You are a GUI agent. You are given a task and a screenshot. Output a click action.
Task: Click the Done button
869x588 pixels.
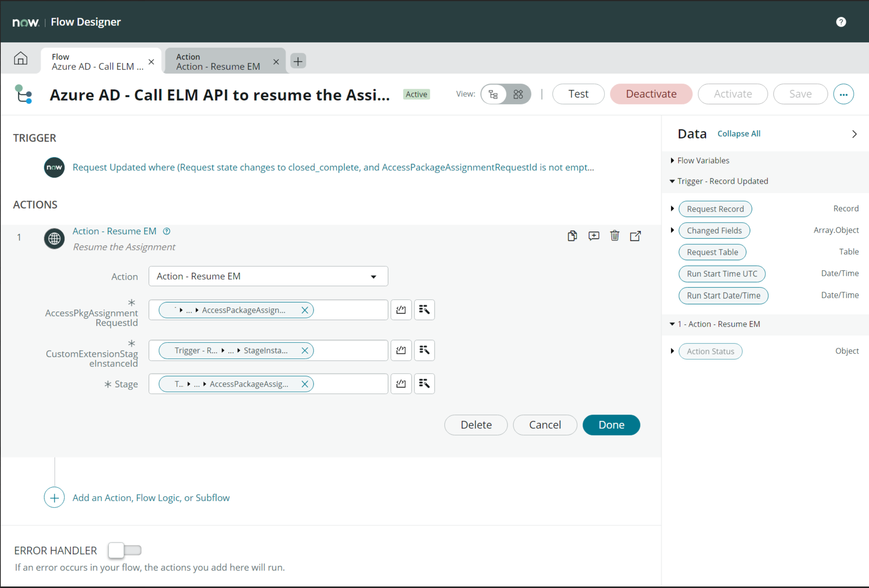tap(611, 425)
